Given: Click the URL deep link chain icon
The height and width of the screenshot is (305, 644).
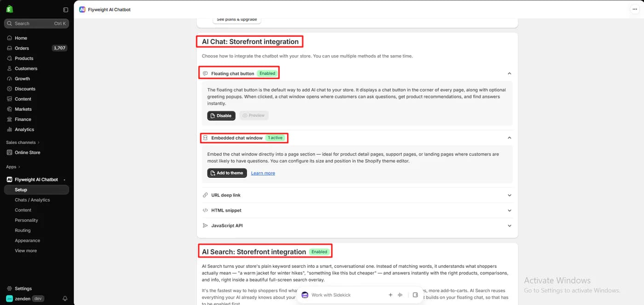Looking at the screenshot, I should coord(205,195).
